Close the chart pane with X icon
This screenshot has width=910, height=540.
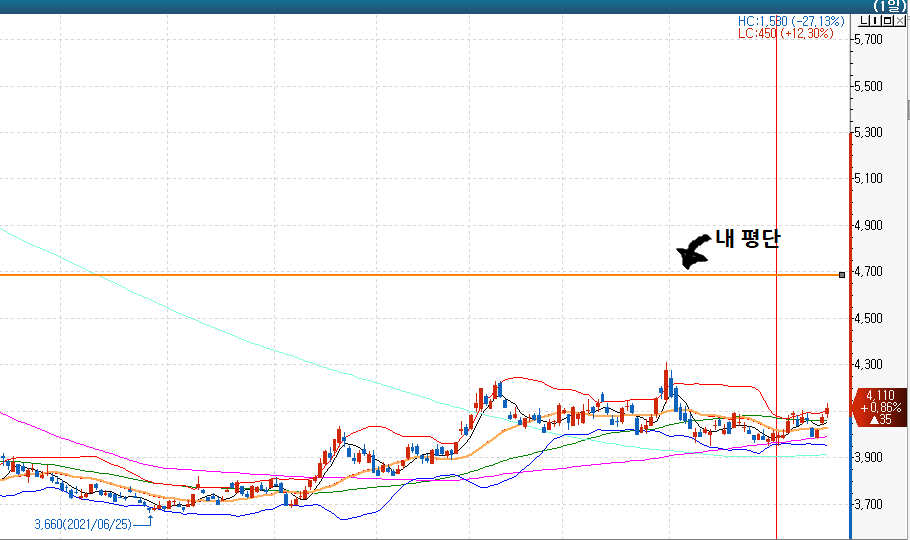[901, 21]
